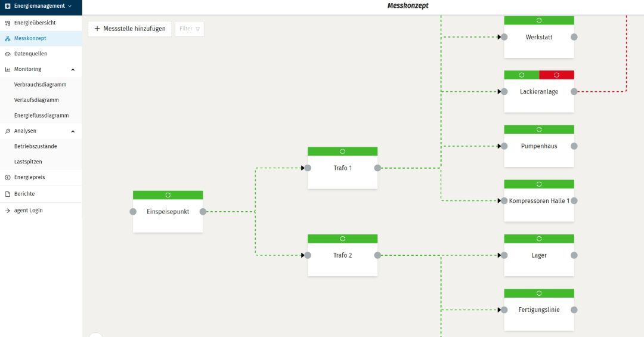Click Pumpenhaus input connector
The height and width of the screenshot is (337, 644).
click(x=504, y=146)
